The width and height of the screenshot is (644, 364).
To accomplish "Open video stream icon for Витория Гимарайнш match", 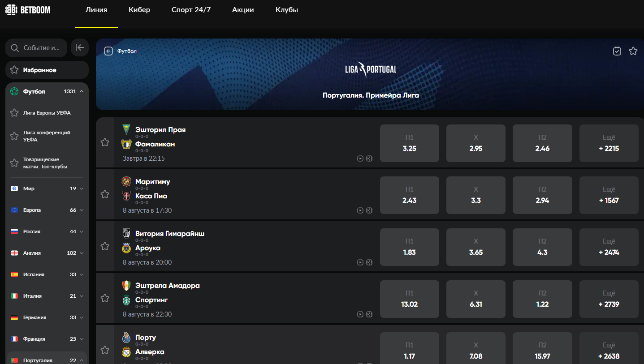I will (x=360, y=262).
